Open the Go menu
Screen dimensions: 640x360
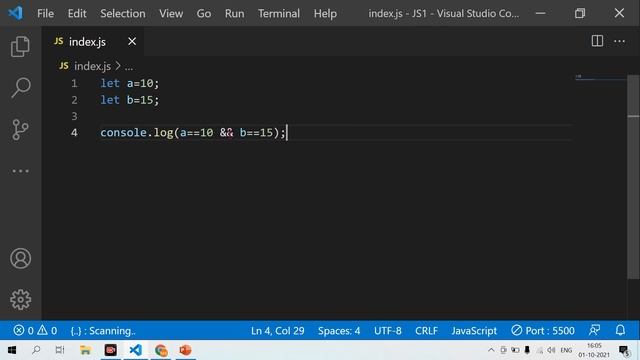[204, 13]
